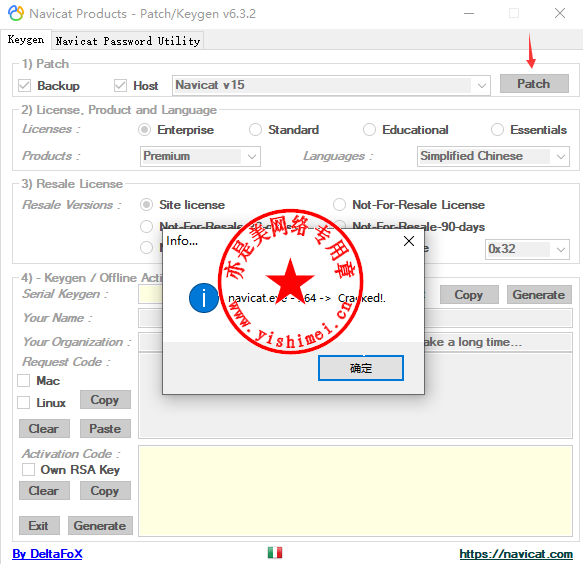583x564 pixels.
Task: Click the Your Name input field
Action: tap(355, 318)
